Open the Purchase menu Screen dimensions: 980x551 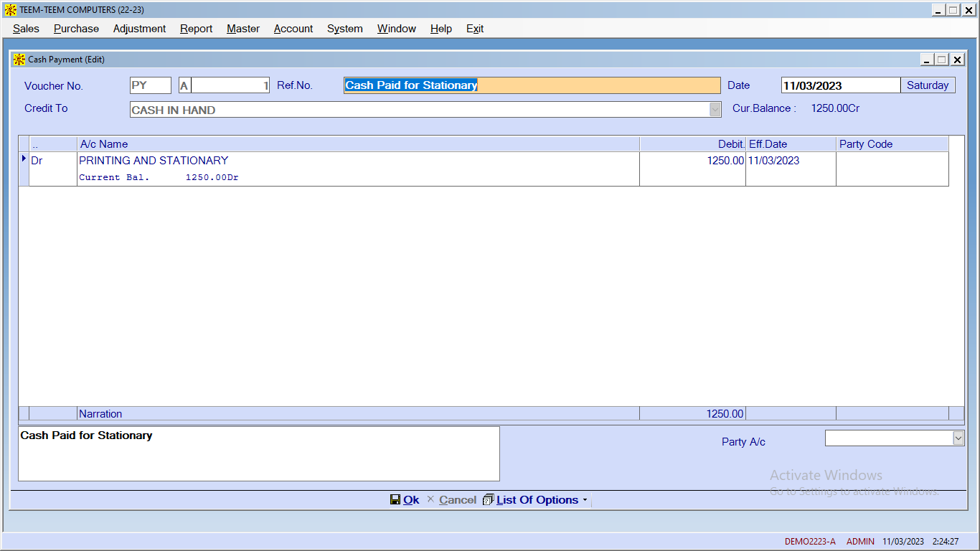[76, 29]
